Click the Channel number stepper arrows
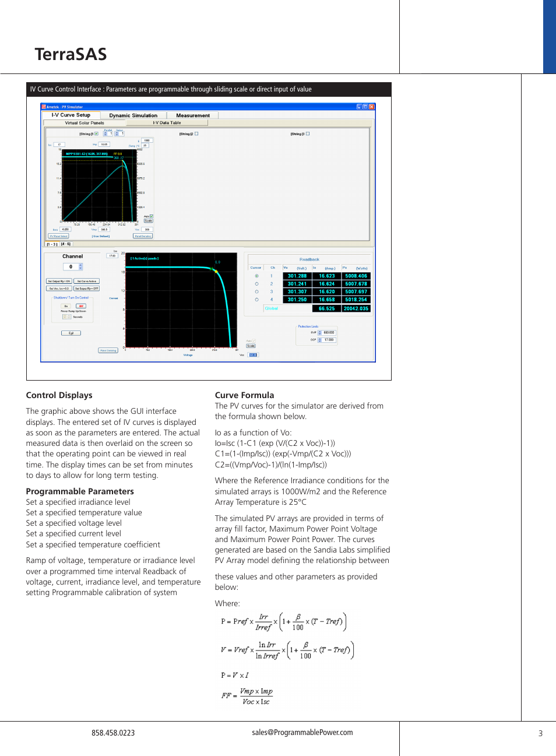 point(80,266)
